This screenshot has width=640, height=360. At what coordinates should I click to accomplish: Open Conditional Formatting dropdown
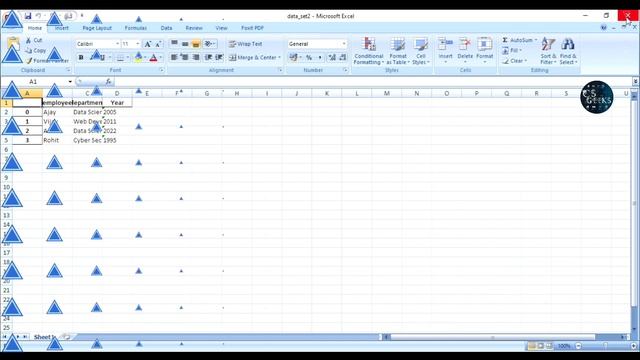pos(369,51)
